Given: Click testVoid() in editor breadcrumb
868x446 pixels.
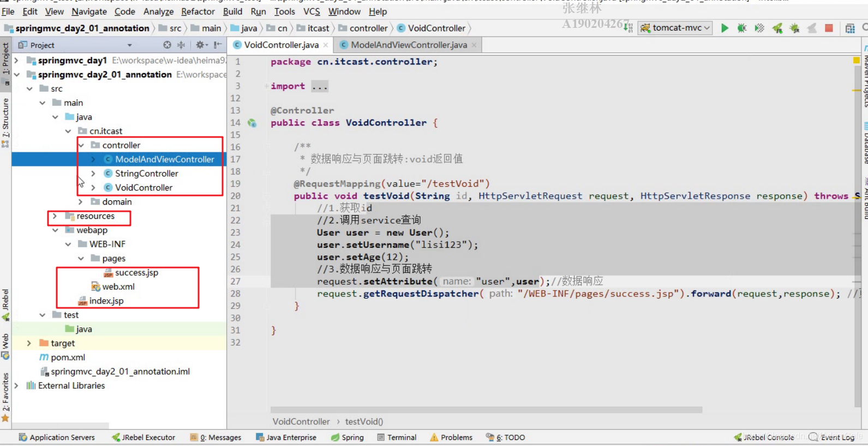Looking at the screenshot, I should (364, 421).
